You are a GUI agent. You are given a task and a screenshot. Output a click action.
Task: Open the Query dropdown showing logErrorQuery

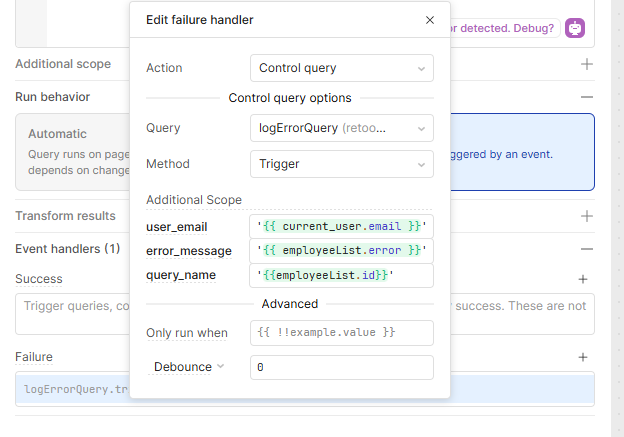click(x=342, y=128)
